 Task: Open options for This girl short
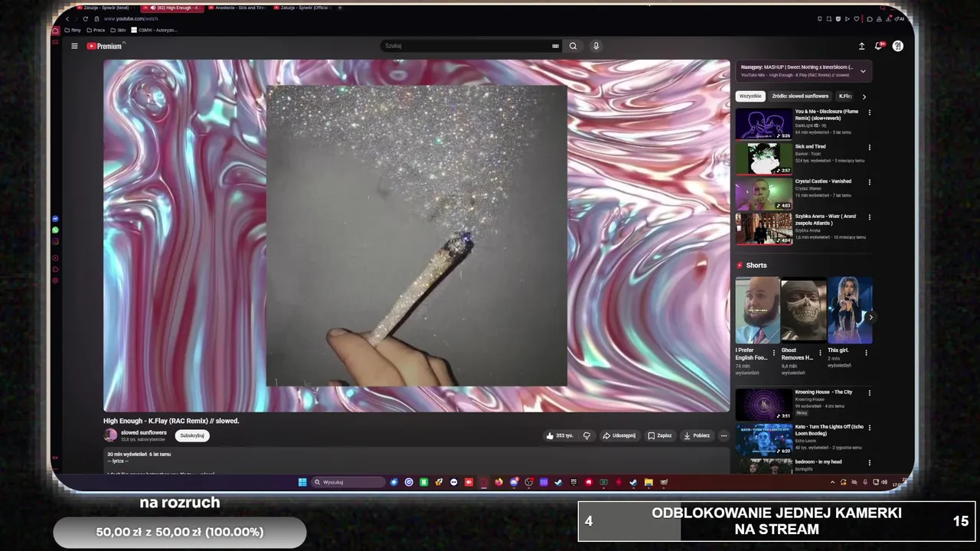(x=866, y=353)
